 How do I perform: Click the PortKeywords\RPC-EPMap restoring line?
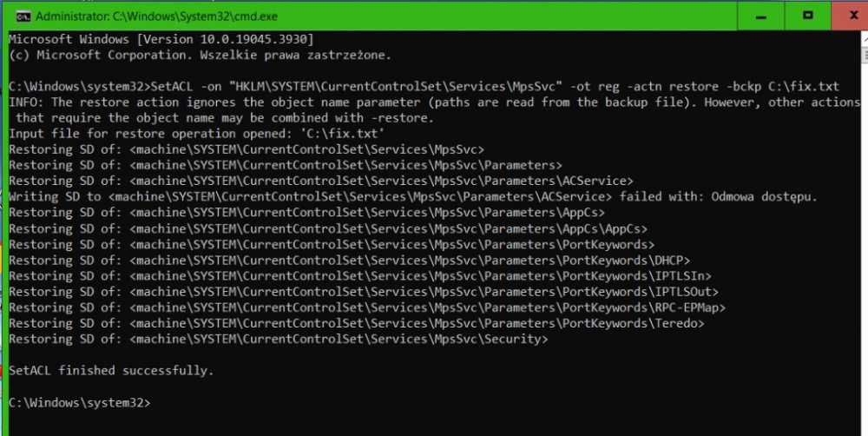coord(368,307)
